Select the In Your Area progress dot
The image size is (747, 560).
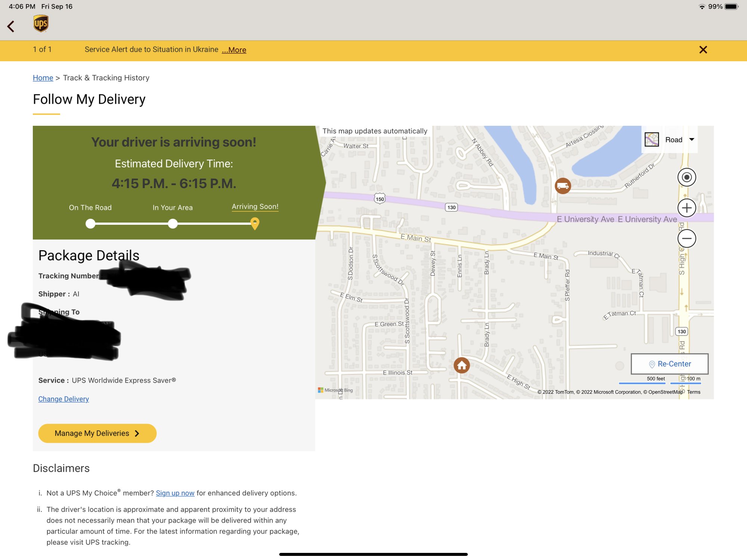coord(173,224)
